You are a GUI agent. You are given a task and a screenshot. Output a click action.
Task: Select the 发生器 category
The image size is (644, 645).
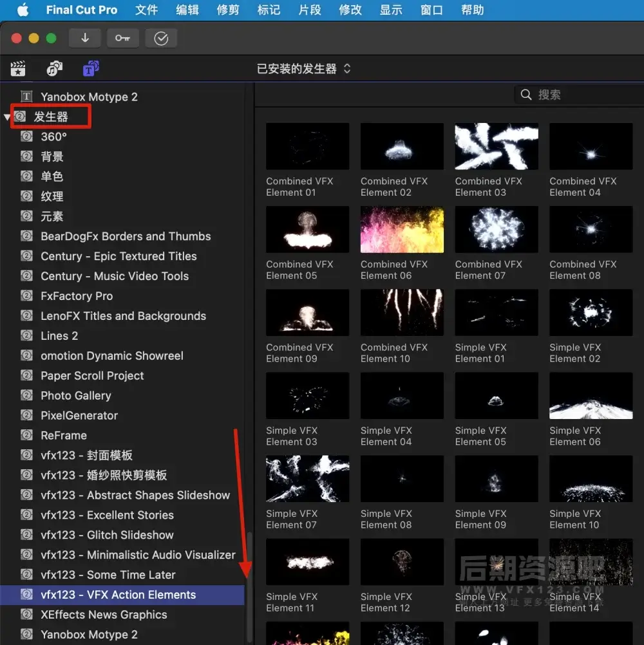51,117
